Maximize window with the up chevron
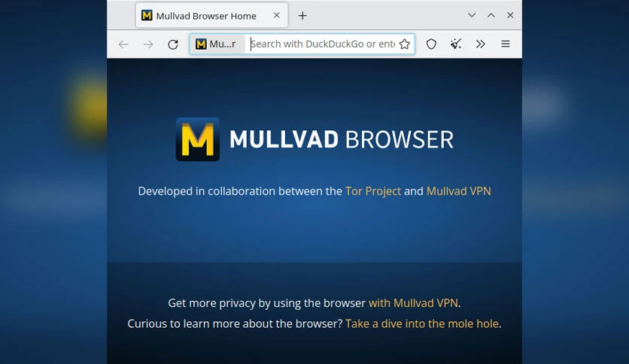The width and height of the screenshot is (629, 364). (491, 15)
